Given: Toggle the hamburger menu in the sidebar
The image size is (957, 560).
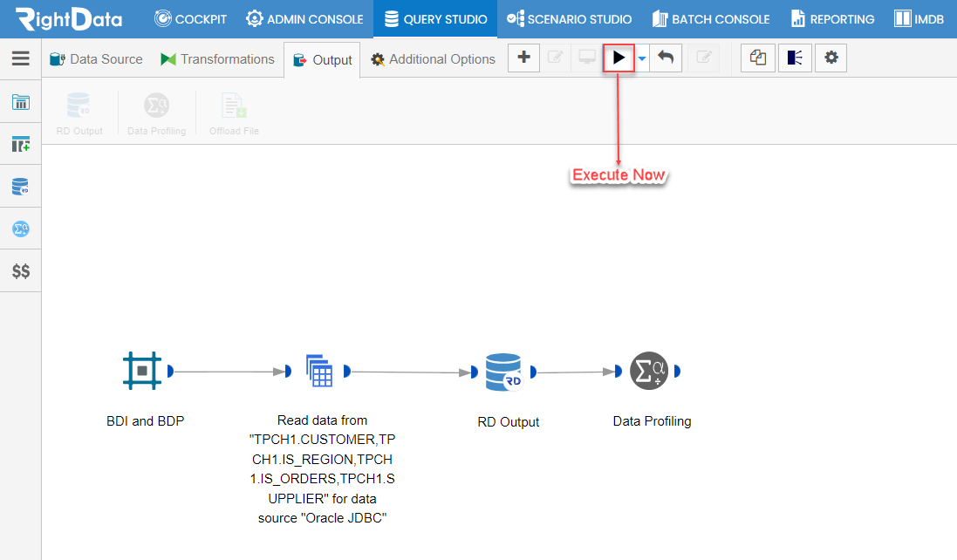Looking at the screenshot, I should coord(21,58).
